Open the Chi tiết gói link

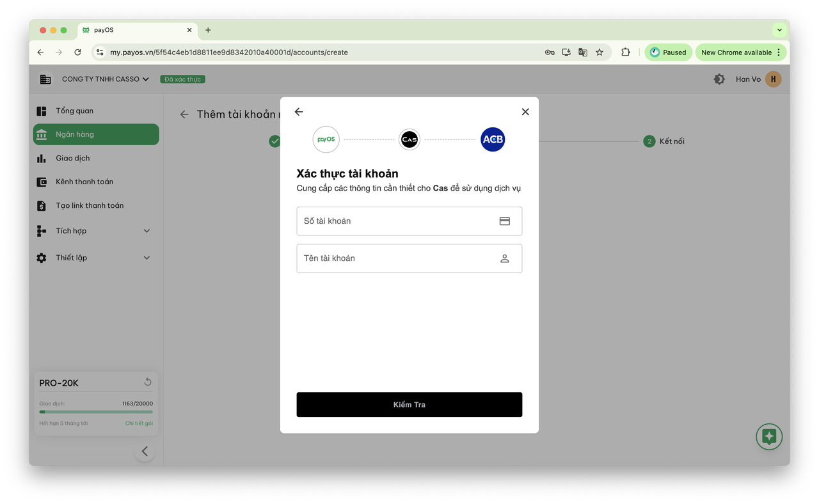(139, 423)
